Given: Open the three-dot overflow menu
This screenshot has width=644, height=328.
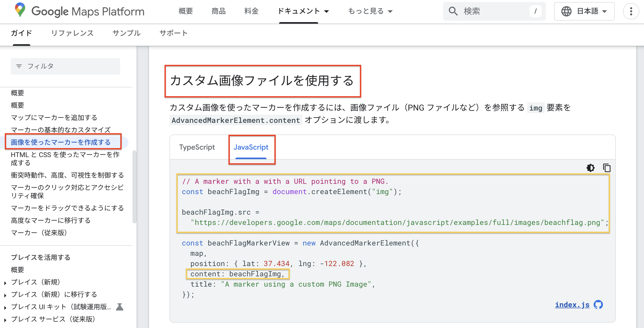Looking at the screenshot, I should point(631,11).
